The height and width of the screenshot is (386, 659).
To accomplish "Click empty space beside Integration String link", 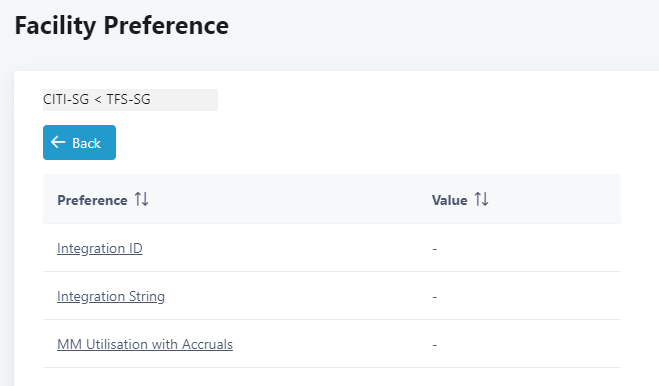I will (294, 296).
